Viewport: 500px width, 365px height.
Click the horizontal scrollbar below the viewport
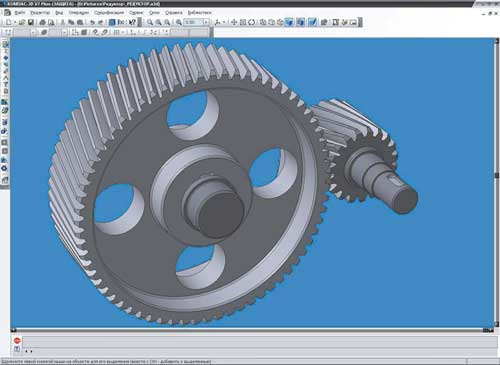[249, 330]
